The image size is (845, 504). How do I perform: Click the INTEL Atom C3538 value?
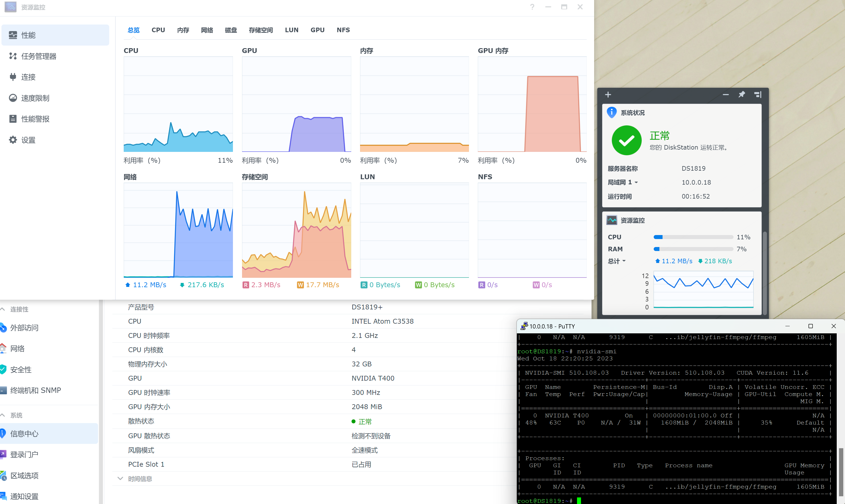click(x=382, y=321)
